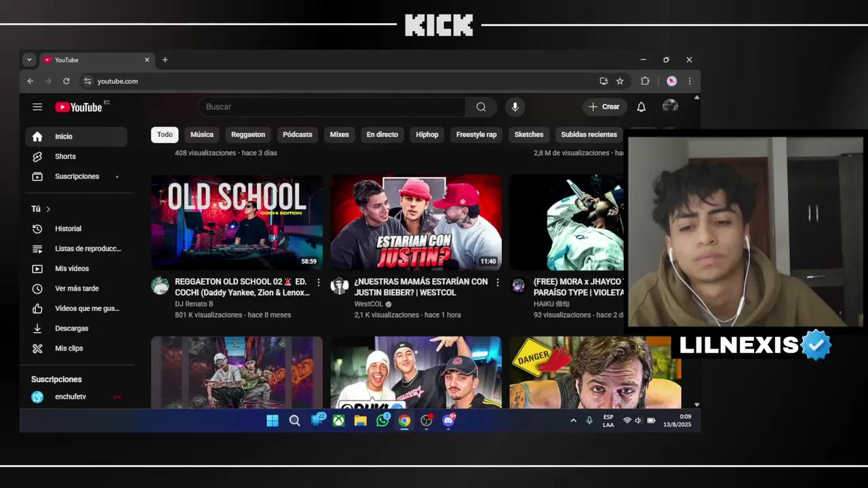
Task: Open the account avatar menu on YouTube
Action: pyautogui.click(x=670, y=106)
